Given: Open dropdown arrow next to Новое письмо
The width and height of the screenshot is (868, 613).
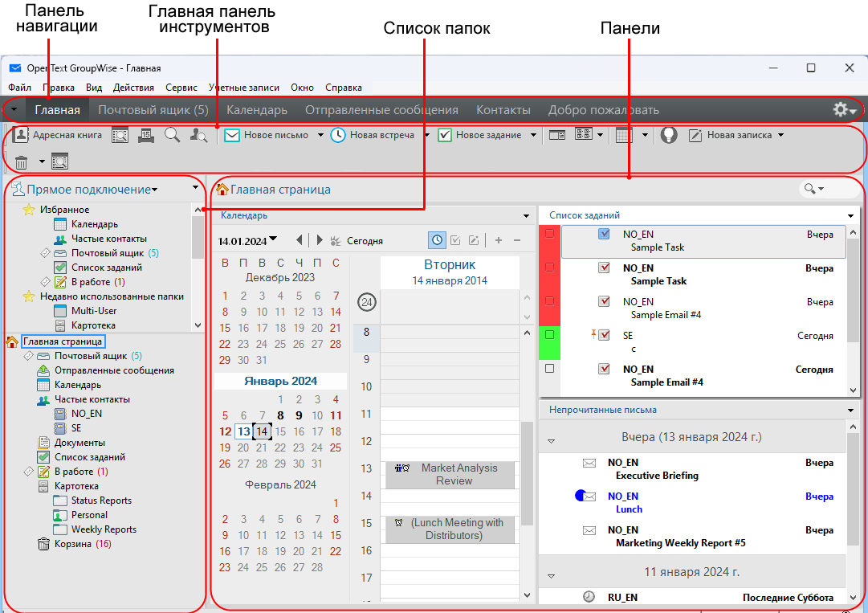Looking at the screenshot, I should 320,135.
